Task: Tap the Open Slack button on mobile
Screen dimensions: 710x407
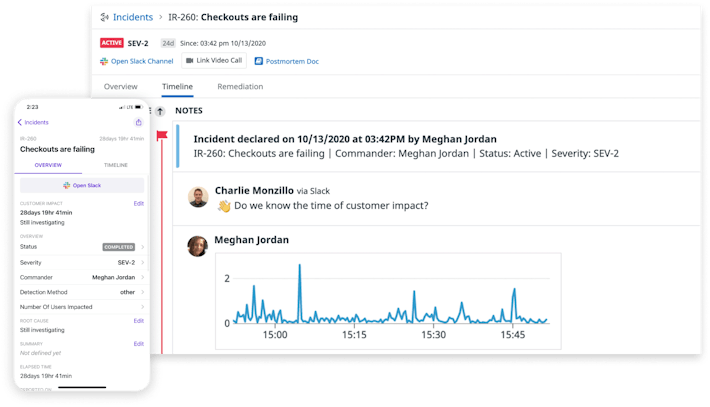Action: [x=82, y=185]
